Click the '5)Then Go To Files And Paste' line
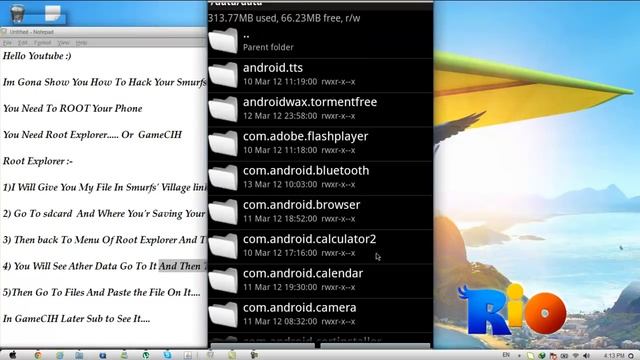 coord(102,293)
